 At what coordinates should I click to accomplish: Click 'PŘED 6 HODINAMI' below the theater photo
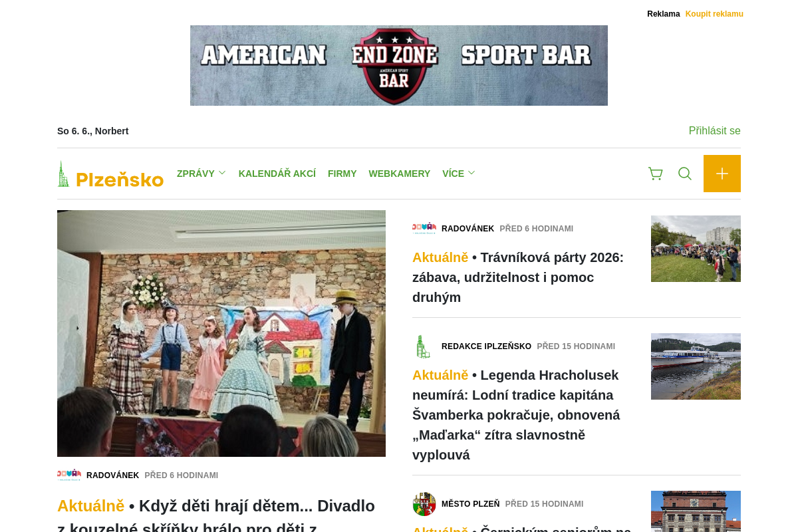pos(182,475)
